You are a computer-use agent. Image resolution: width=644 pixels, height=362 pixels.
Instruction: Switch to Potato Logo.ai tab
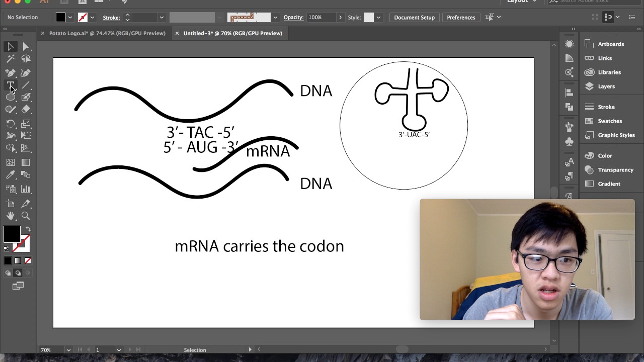click(107, 33)
